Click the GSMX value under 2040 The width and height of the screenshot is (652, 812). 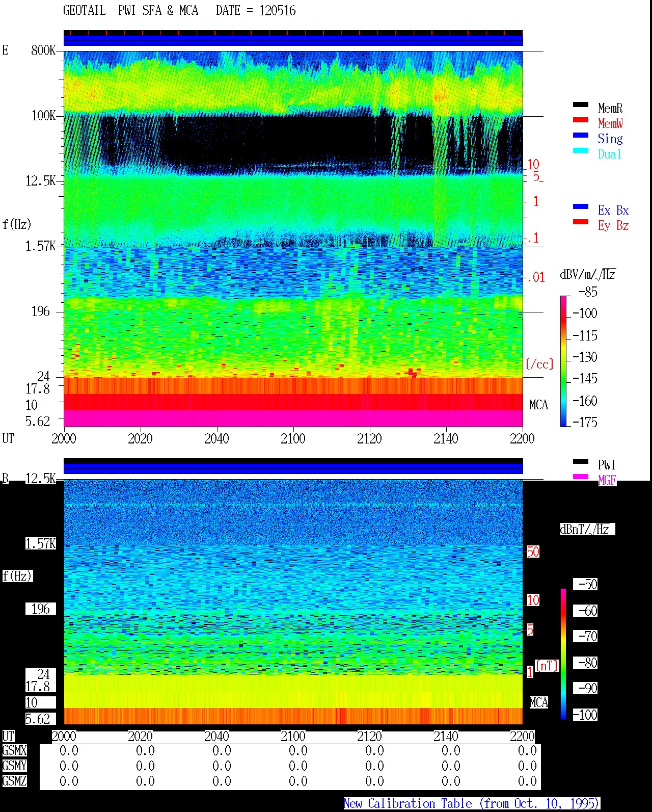tap(222, 750)
